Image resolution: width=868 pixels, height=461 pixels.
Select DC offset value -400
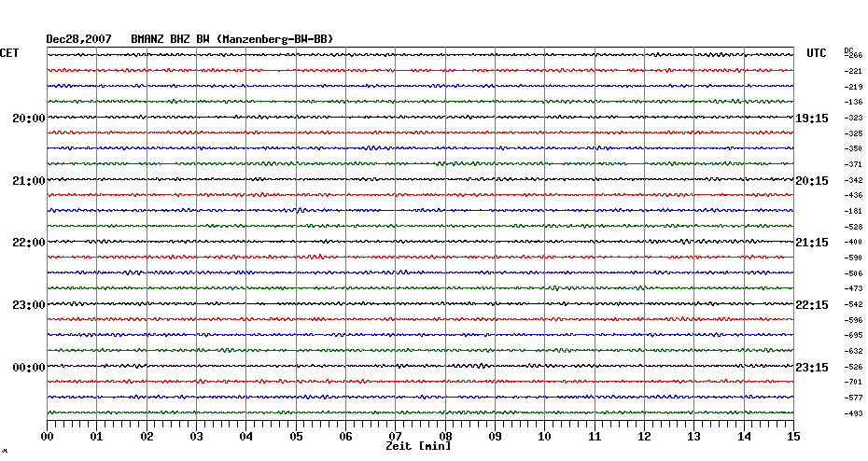tap(853, 242)
